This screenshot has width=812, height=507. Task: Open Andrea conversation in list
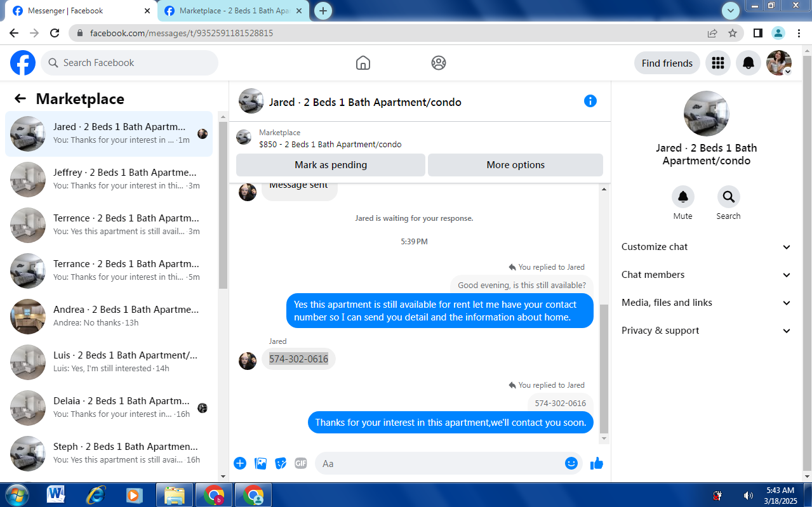coord(109,316)
